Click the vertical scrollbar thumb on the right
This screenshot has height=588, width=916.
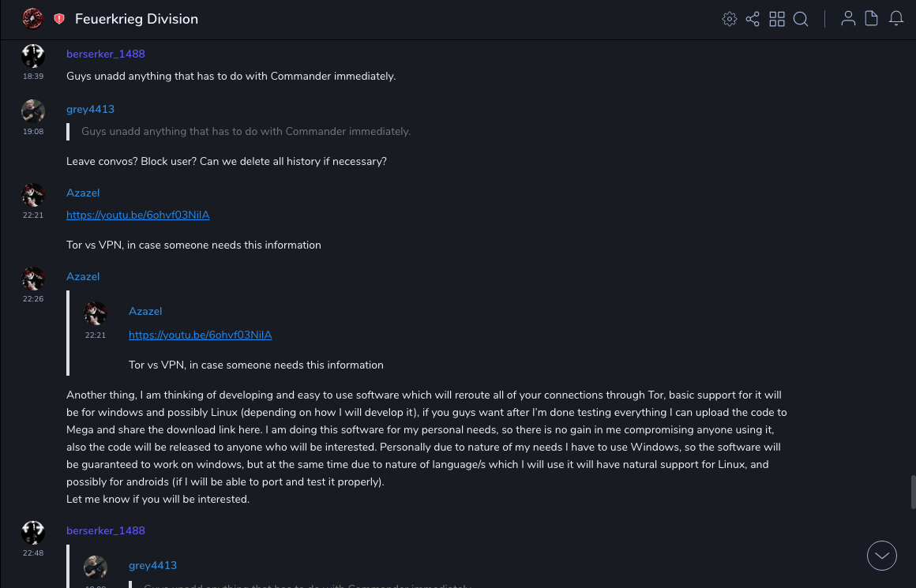[x=913, y=491]
